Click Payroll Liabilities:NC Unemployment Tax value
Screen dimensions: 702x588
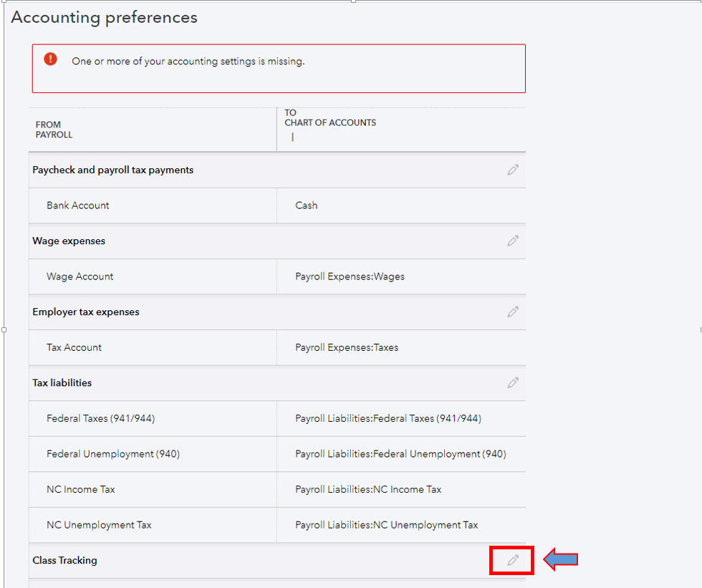coord(386,525)
